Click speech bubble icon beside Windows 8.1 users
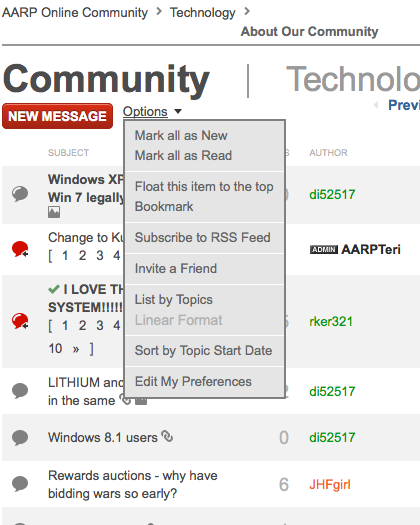 [x=20, y=438]
